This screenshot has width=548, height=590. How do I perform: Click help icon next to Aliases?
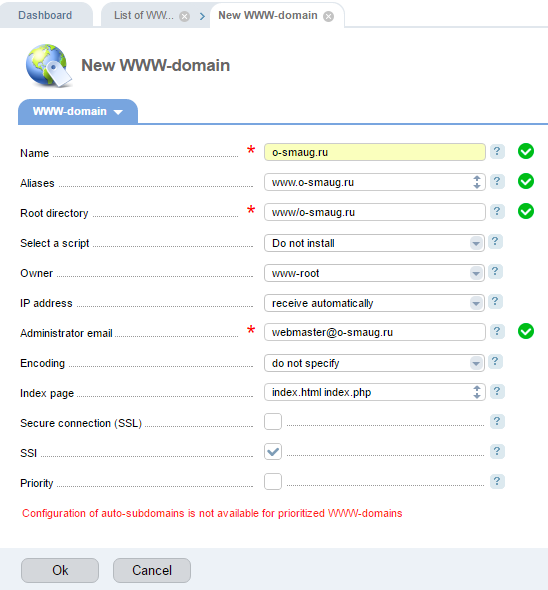click(x=497, y=182)
